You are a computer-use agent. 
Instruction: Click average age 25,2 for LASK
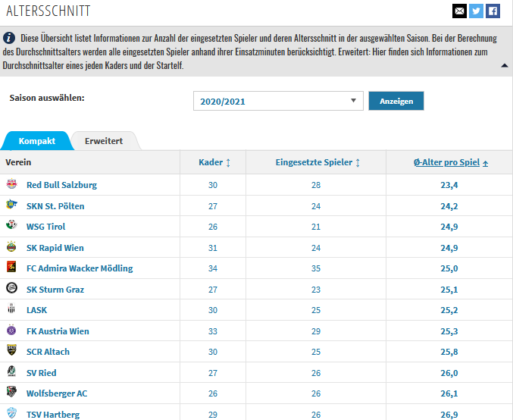pyautogui.click(x=449, y=310)
